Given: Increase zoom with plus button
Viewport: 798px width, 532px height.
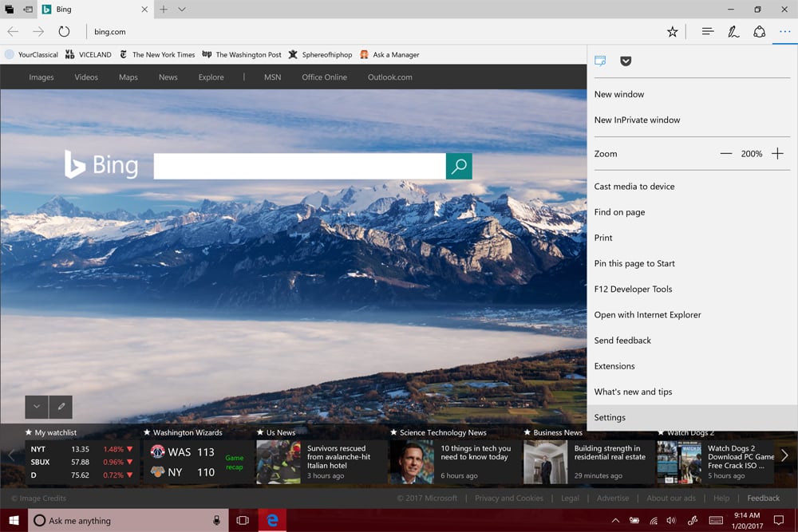Looking at the screenshot, I should tap(777, 154).
